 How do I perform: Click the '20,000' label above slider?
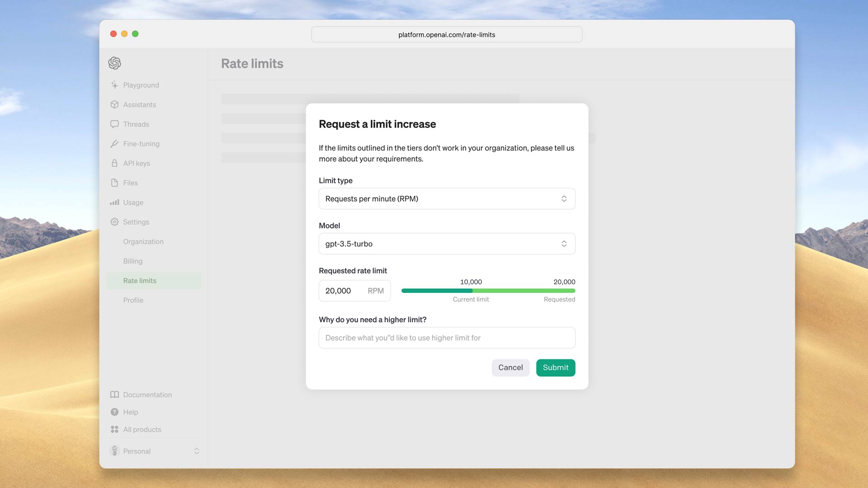564,282
